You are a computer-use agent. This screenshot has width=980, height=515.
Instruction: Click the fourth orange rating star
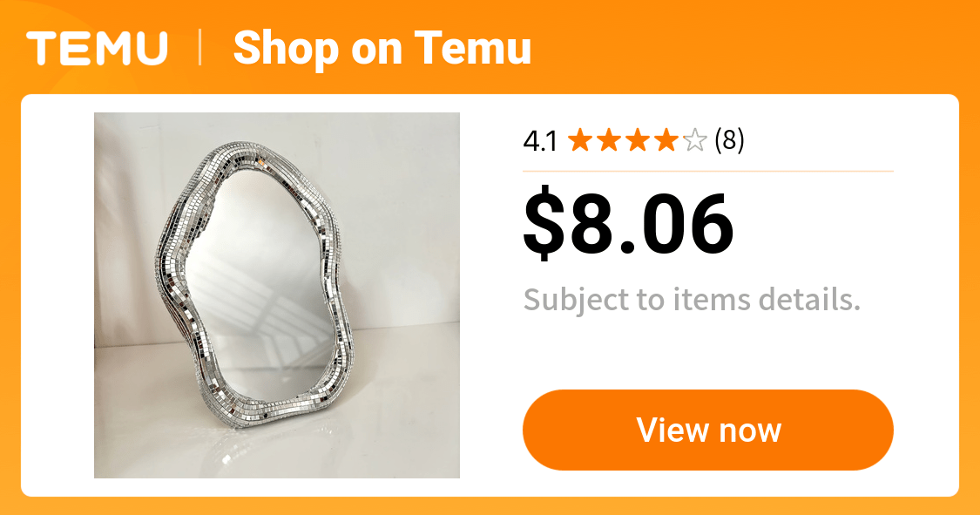click(x=666, y=140)
